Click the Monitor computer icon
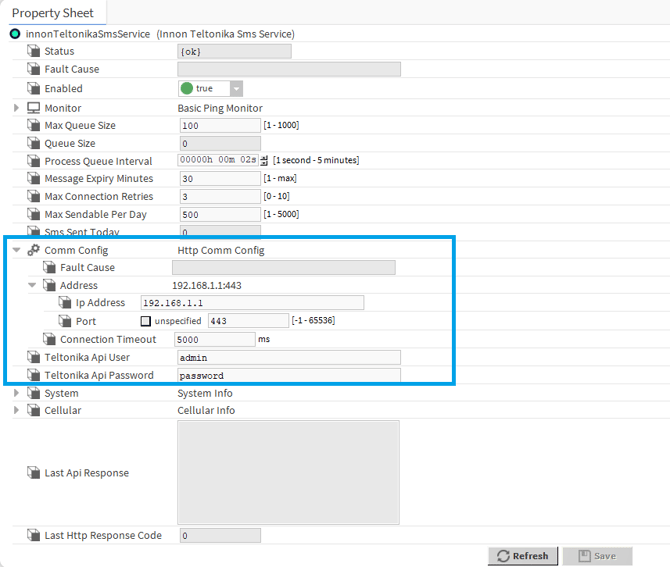 pos(33,108)
